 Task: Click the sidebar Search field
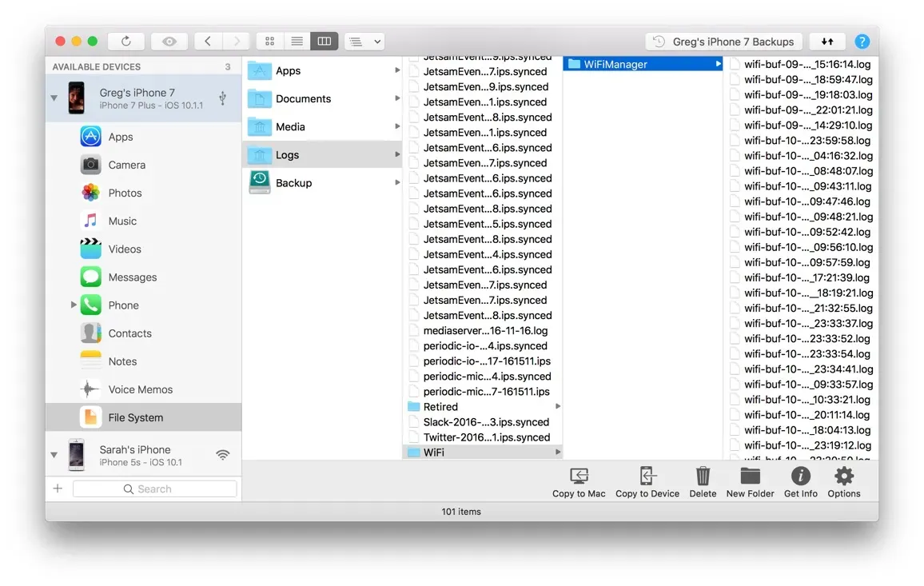[x=155, y=489]
